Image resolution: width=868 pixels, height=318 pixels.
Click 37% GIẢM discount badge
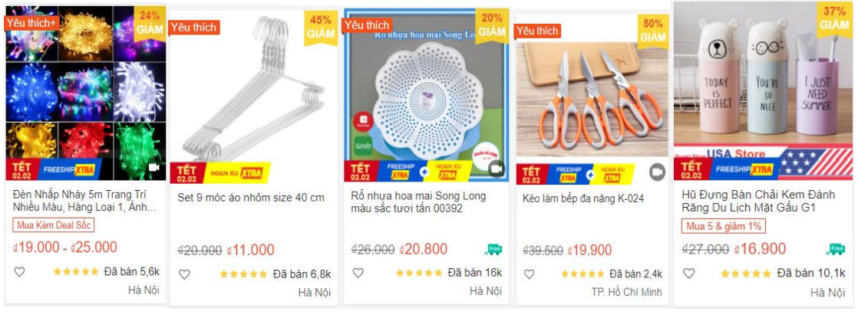(x=834, y=18)
